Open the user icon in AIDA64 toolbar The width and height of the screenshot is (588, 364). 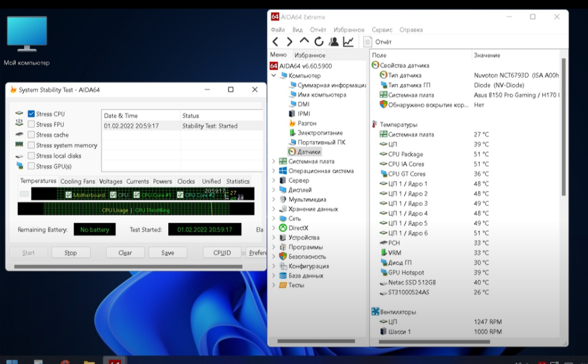pos(333,41)
